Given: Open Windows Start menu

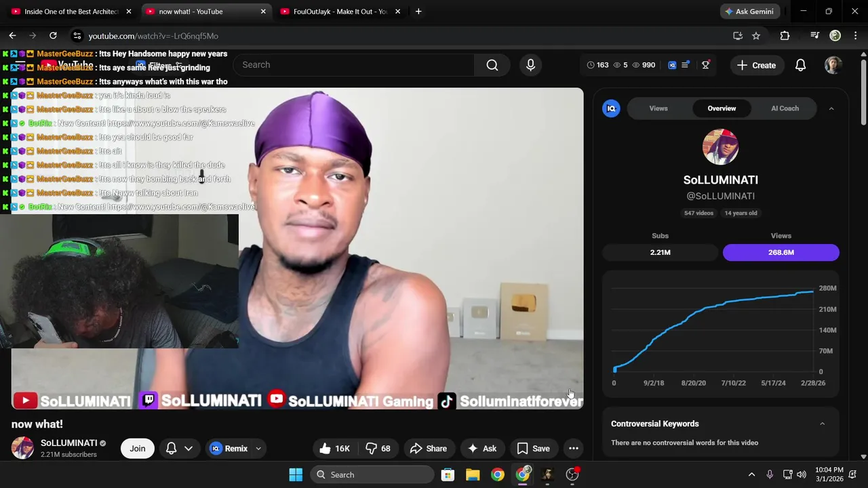Looking at the screenshot, I should (296, 474).
